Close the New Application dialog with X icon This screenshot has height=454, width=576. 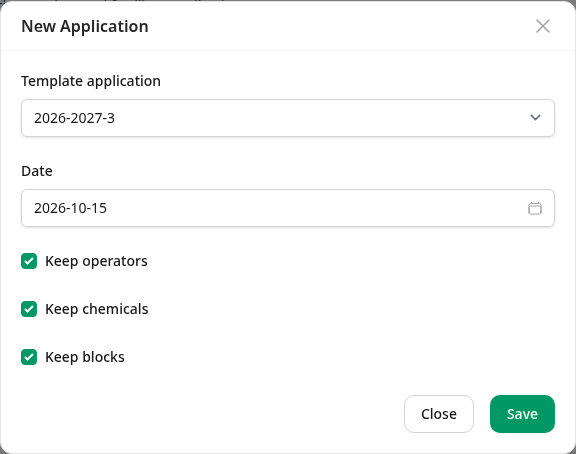pyautogui.click(x=543, y=26)
